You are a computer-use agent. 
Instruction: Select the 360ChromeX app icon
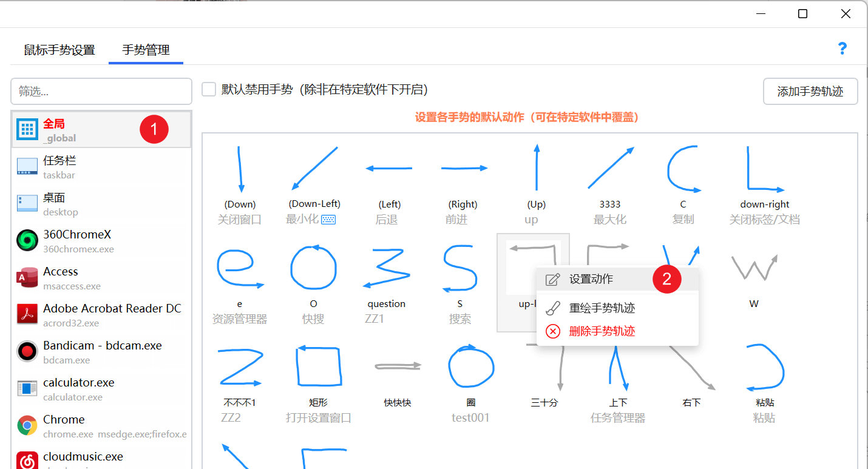[27, 241]
